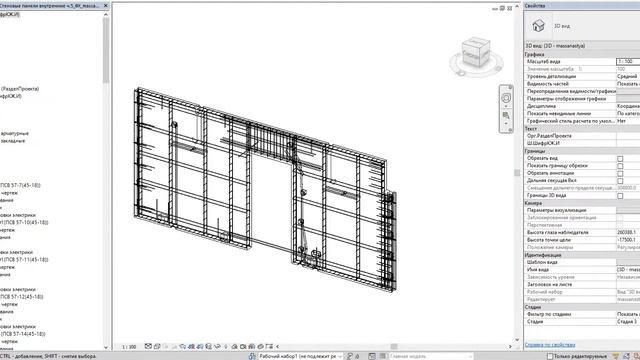640x360 pixels.
Task: Select the Project Browser 'Стеновые панели' tab
Action: pos(49,6)
